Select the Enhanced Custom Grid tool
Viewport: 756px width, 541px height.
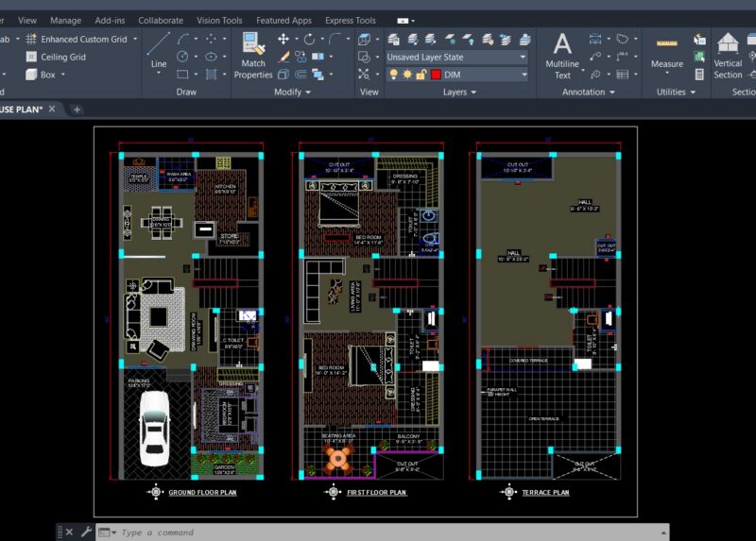coord(77,39)
